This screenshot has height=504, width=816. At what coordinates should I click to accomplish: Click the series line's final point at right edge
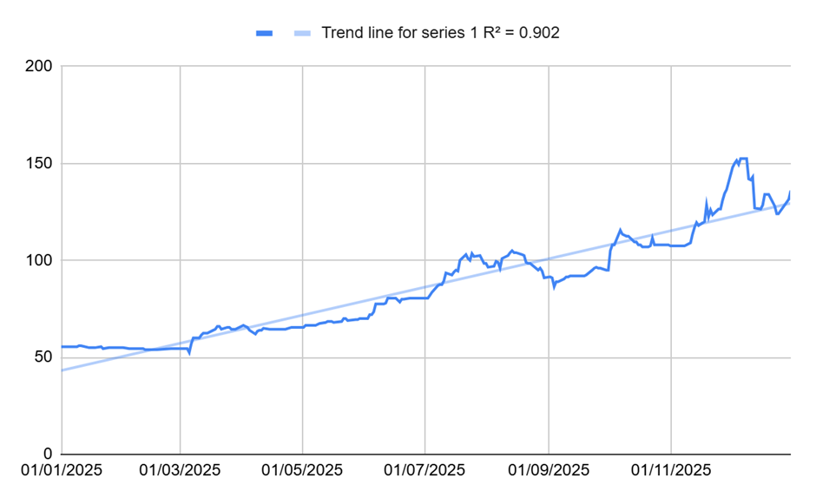click(790, 192)
